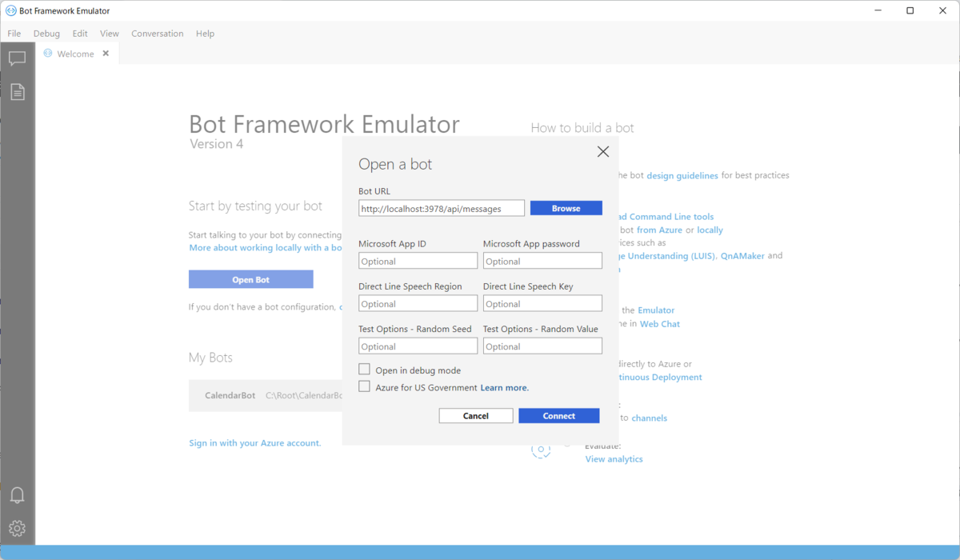Screen dimensions: 960x560
Task: Click the Direct Line Speech Region field
Action: tap(418, 303)
